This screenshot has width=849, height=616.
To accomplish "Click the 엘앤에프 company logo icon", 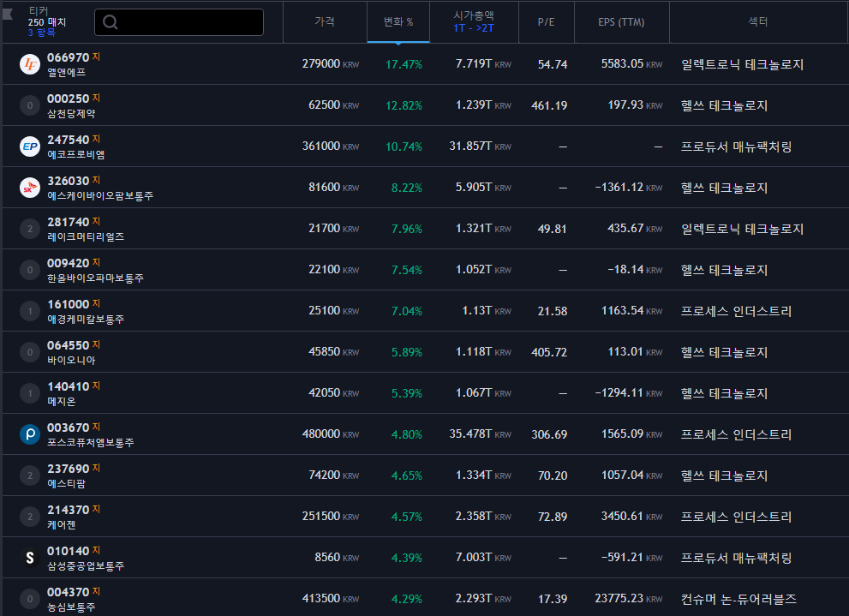I will pyautogui.click(x=30, y=64).
